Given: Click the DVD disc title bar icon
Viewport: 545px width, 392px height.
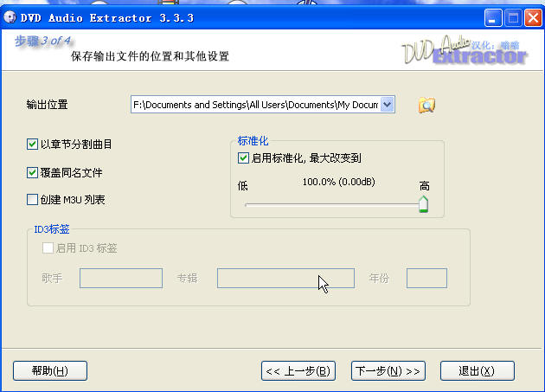Looking at the screenshot, I should [10, 16].
